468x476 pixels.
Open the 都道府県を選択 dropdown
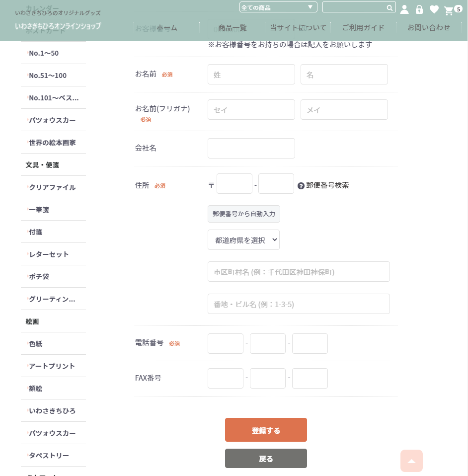pos(244,240)
